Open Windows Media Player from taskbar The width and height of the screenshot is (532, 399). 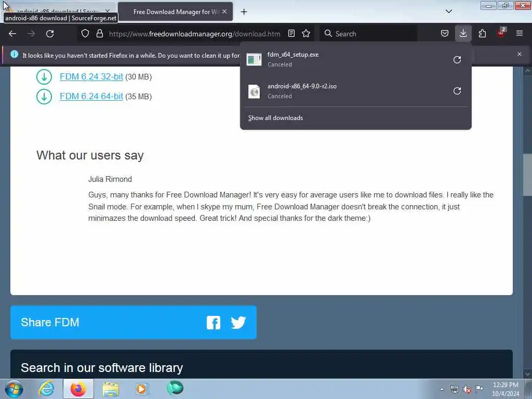click(142, 389)
